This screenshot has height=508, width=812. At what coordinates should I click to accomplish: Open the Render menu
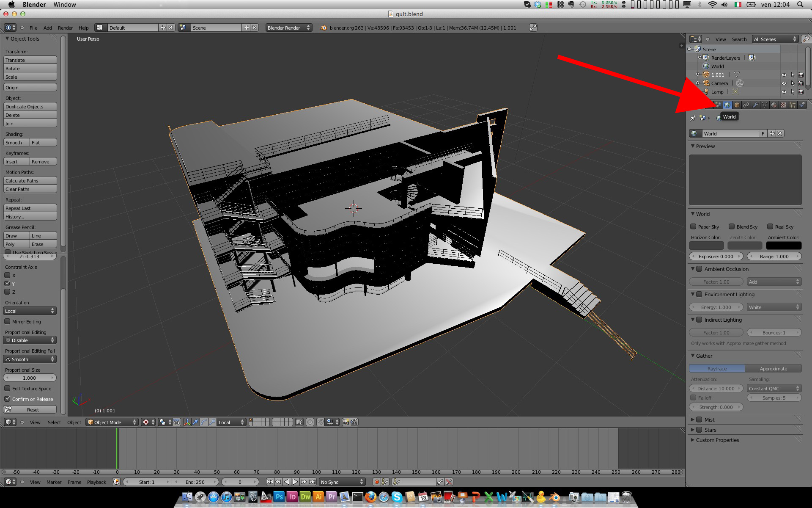(x=65, y=28)
